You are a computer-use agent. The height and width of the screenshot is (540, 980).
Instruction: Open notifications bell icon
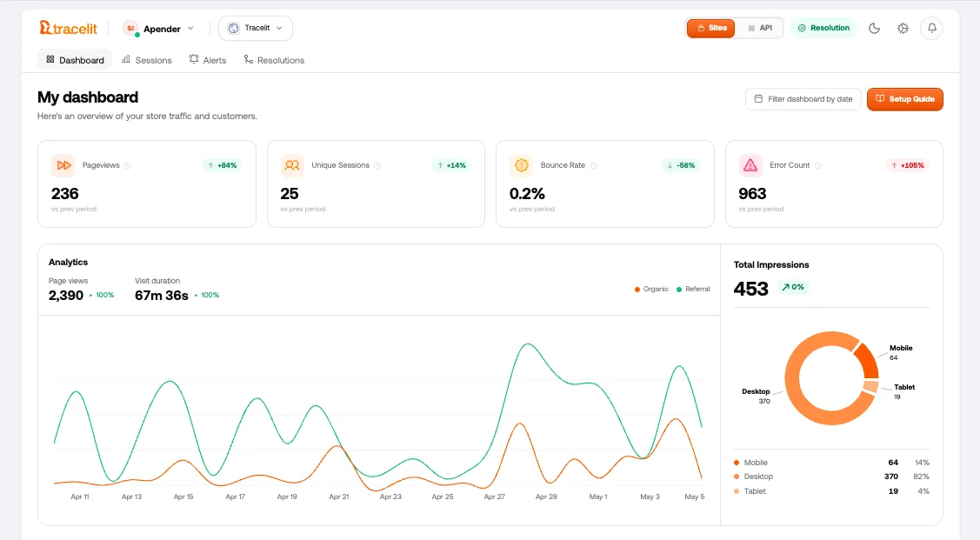(931, 28)
